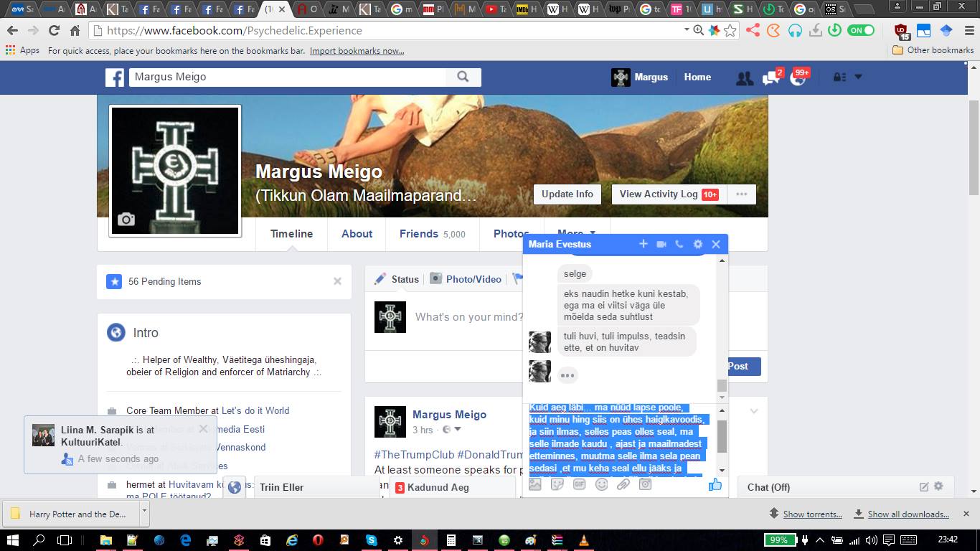Open the ellipsis menu next to View Activity Log
This screenshot has width=980, height=551.
coord(742,194)
